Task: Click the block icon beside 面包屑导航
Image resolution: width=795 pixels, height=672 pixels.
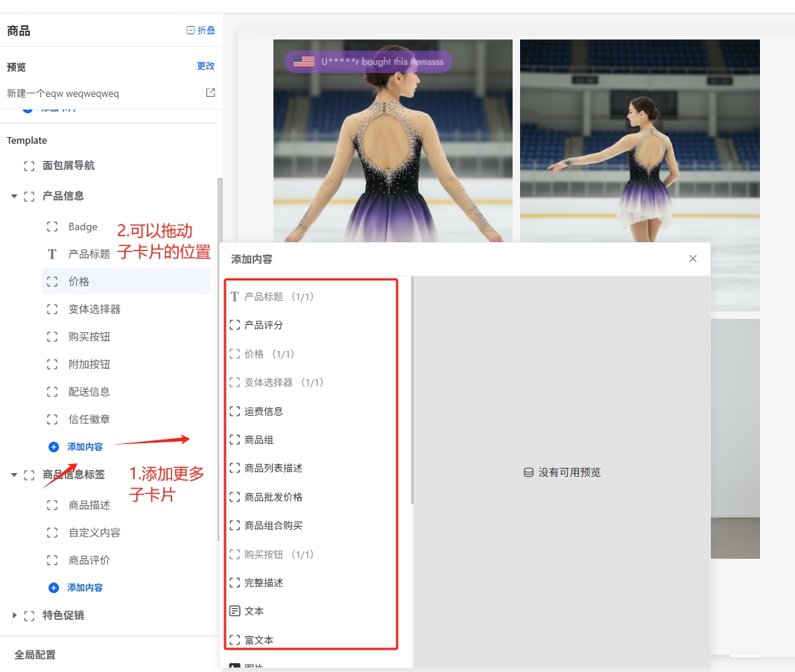Action: (29, 165)
